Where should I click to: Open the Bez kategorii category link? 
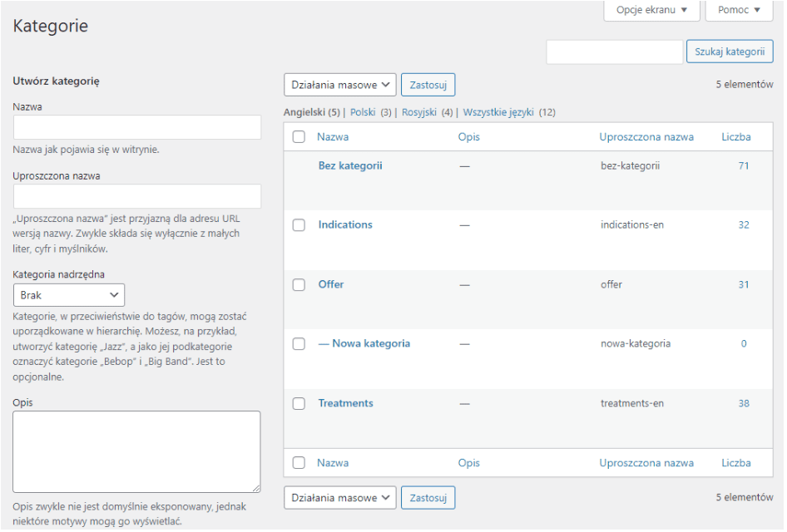(x=350, y=166)
